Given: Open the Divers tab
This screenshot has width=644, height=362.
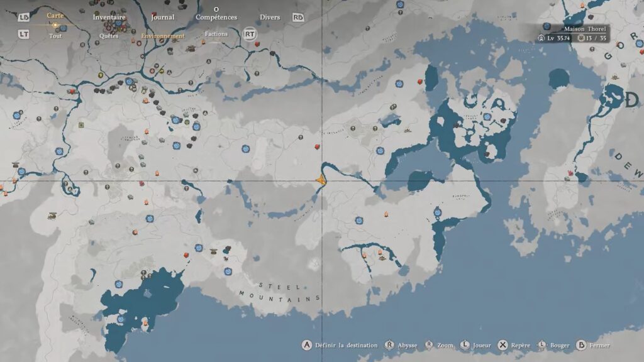Looking at the screenshot, I should (x=270, y=17).
